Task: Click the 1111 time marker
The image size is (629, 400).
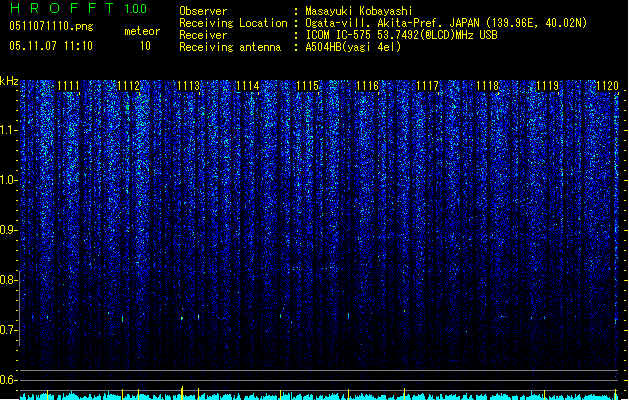Action: click(68, 86)
